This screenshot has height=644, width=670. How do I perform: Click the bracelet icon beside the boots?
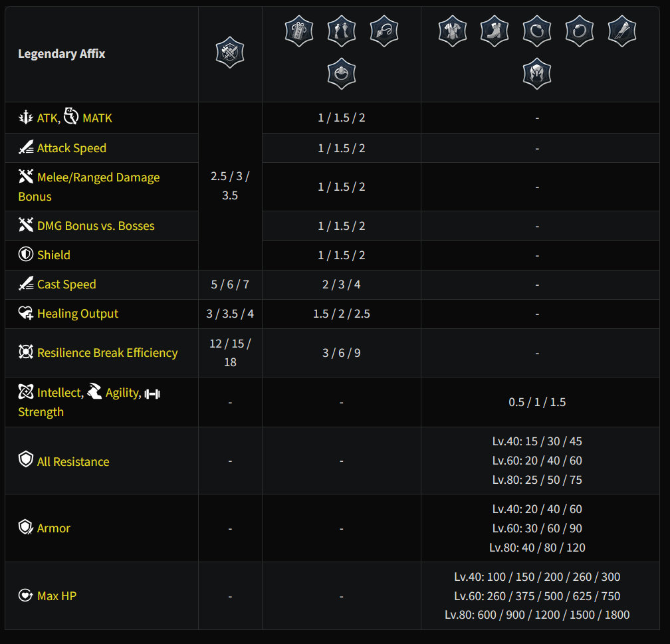(536, 31)
